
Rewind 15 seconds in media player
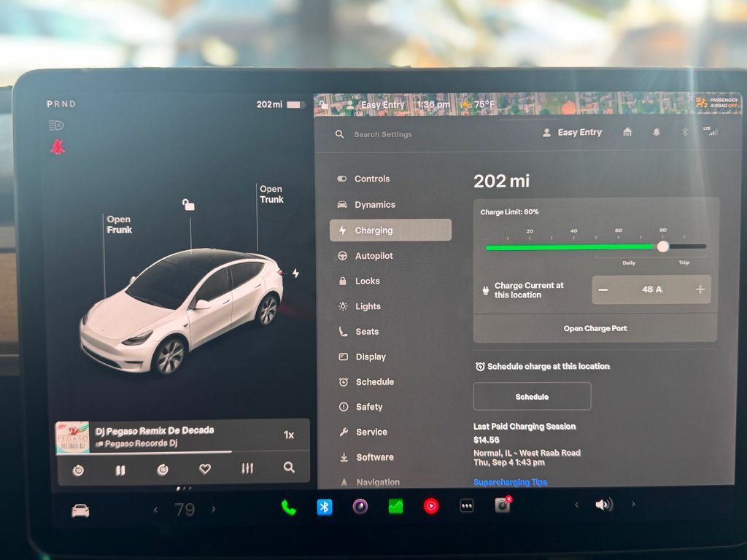(79, 470)
